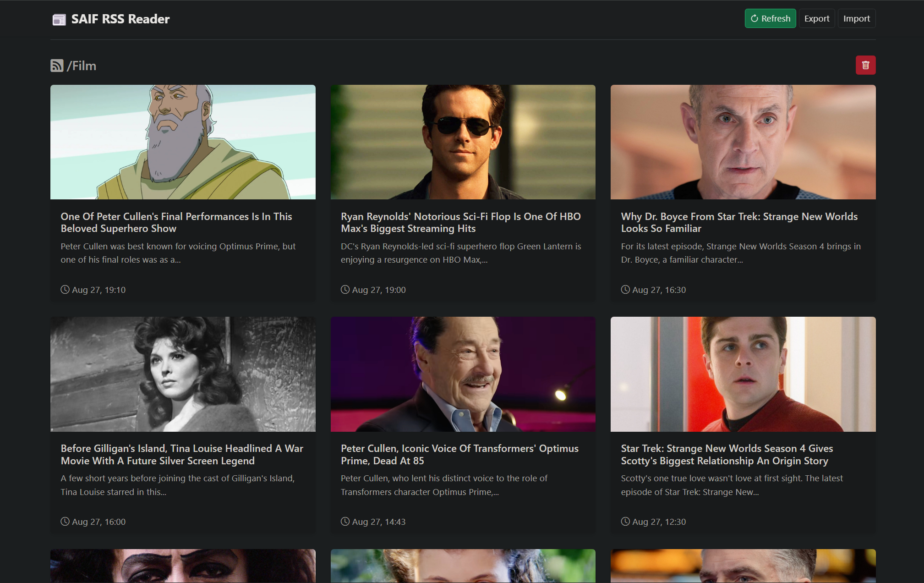The image size is (924, 583).
Task: Click the Scotty red uniform thumbnail
Action: pyautogui.click(x=743, y=374)
